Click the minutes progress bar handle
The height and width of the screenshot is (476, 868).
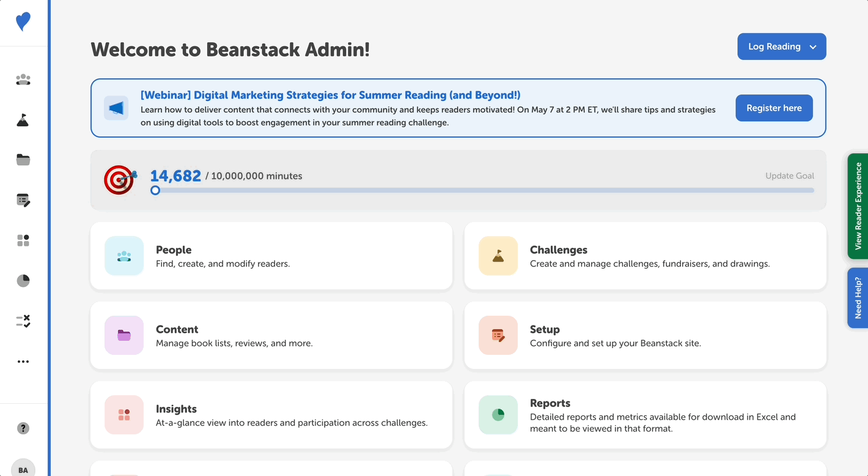[155, 190]
